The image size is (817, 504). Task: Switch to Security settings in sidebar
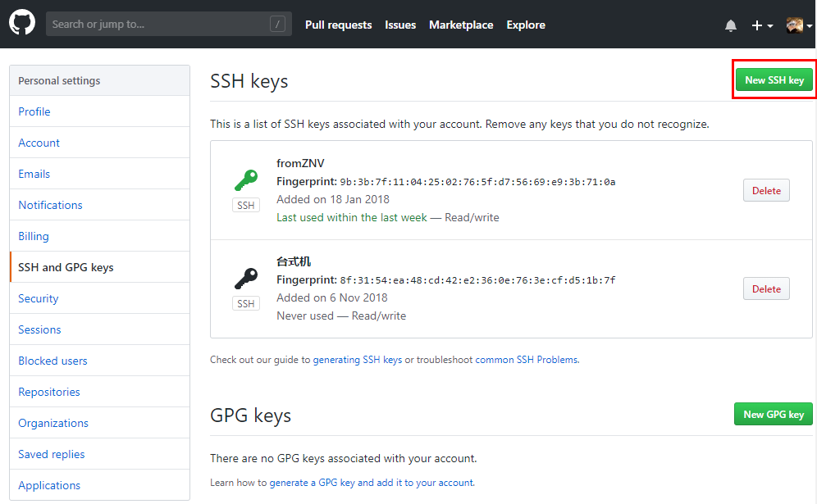point(39,298)
